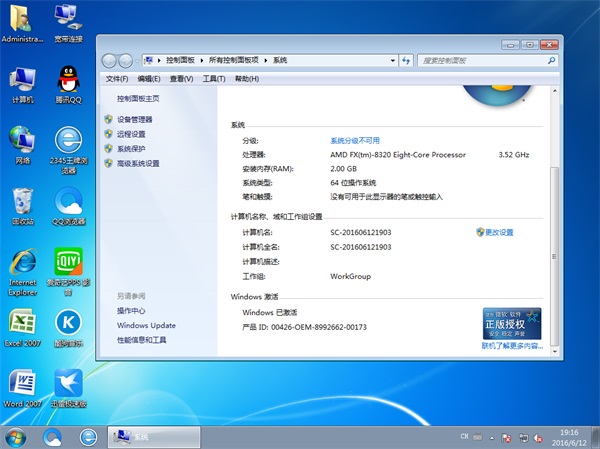Viewport: 600px width, 449px height.
Task: Open 设备管理器 in the left pane
Action: 141,119
